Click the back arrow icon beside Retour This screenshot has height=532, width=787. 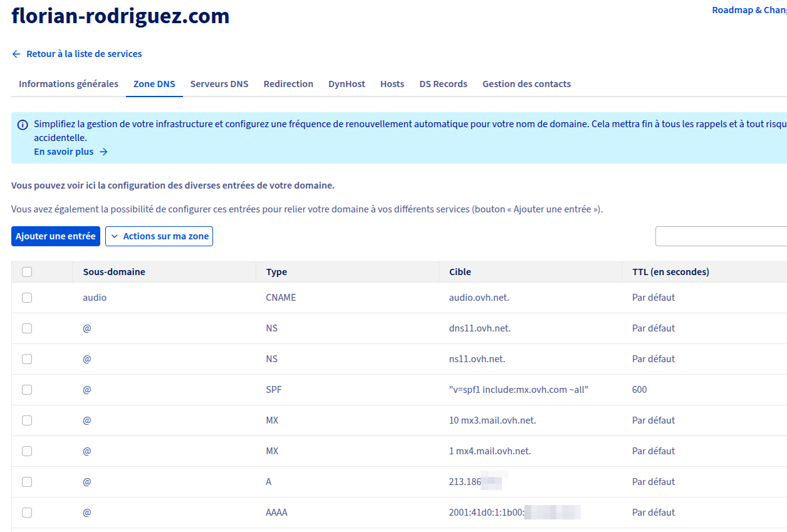(16, 54)
